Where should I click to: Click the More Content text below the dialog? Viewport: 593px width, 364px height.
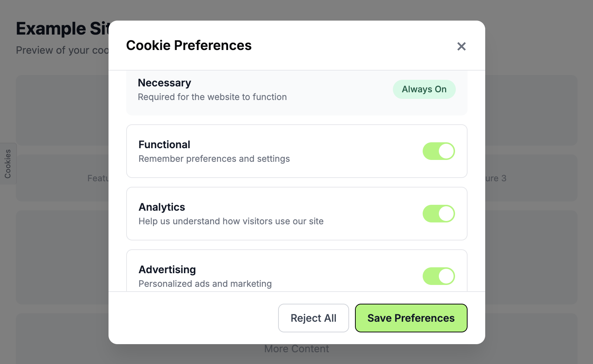click(296, 349)
